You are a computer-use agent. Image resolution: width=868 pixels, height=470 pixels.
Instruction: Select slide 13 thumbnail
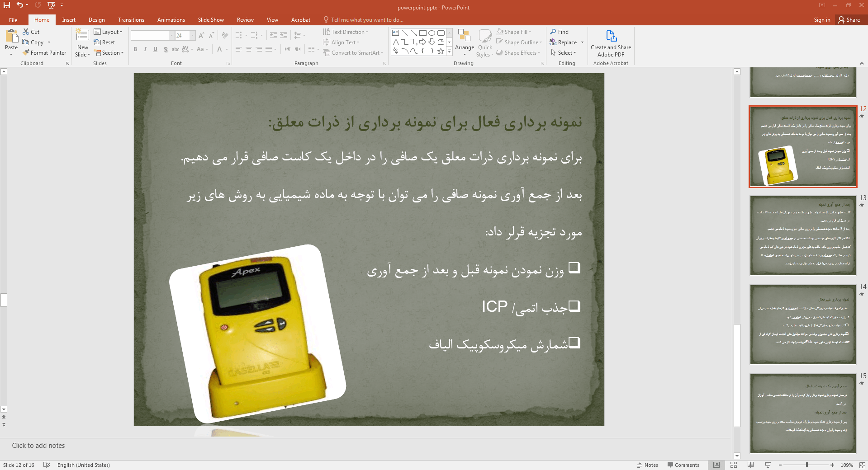pos(803,235)
